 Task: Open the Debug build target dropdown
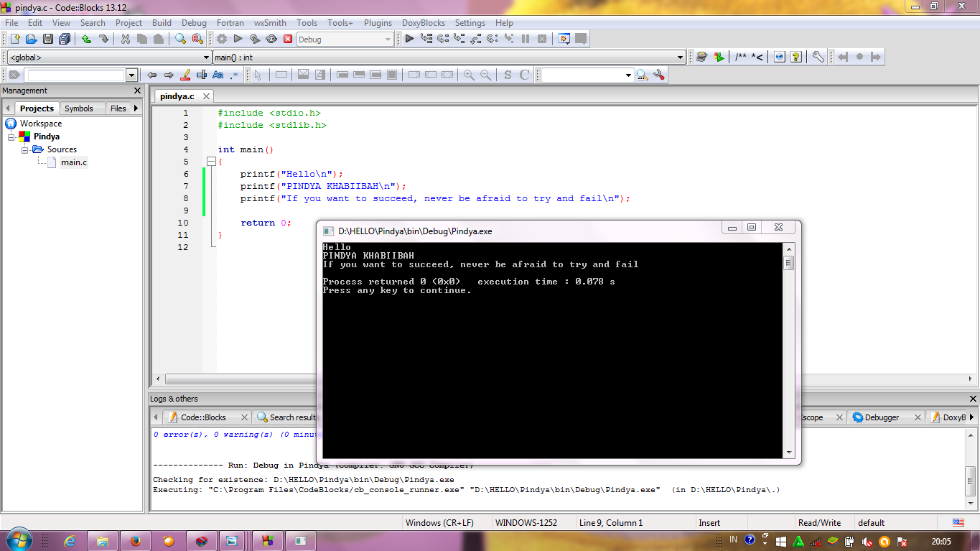pos(345,40)
